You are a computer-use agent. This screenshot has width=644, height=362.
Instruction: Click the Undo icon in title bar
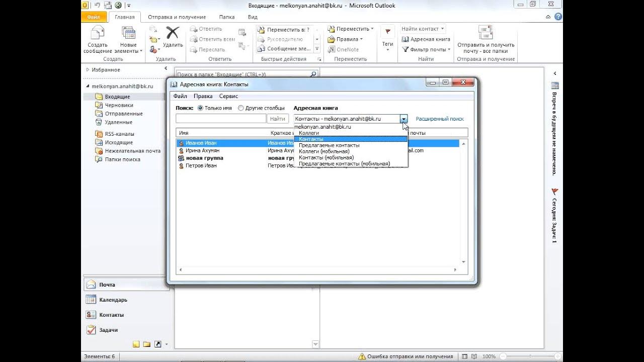click(x=98, y=5)
